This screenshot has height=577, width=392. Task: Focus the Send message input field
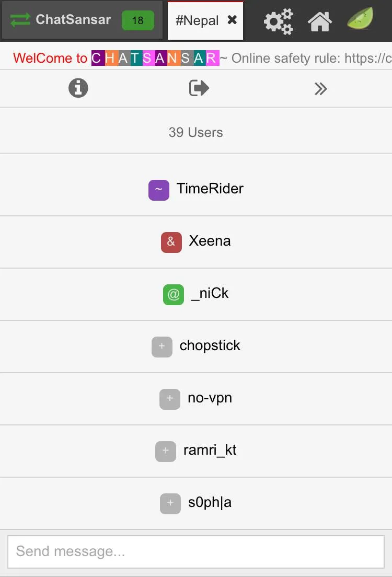195,551
